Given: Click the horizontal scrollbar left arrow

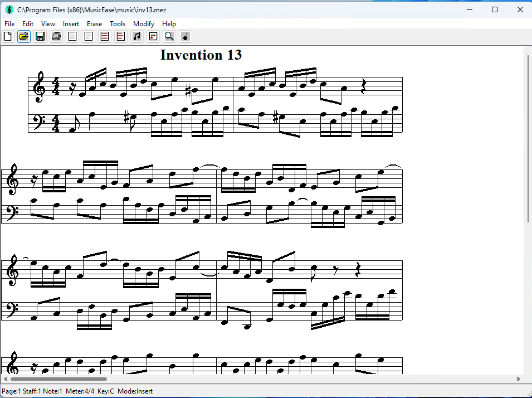Looking at the screenshot, I should pyautogui.click(x=5, y=379).
